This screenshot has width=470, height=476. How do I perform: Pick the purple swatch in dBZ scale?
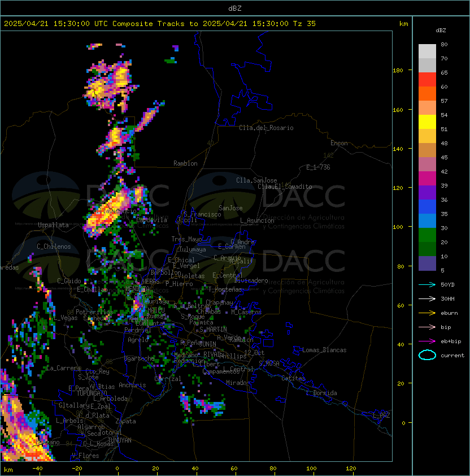[427, 193]
